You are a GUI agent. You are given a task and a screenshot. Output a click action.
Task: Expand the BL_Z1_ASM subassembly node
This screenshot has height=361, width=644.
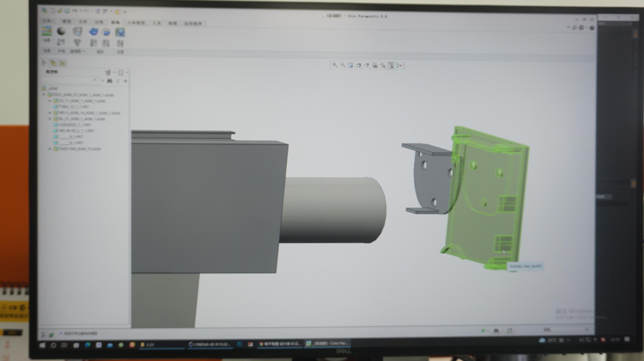[50, 119]
